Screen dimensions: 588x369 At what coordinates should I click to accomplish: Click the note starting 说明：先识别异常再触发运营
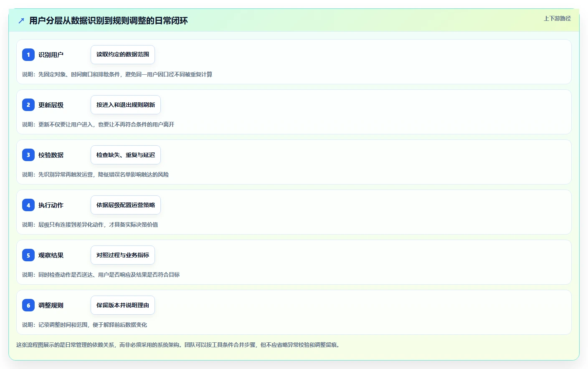tap(96, 174)
